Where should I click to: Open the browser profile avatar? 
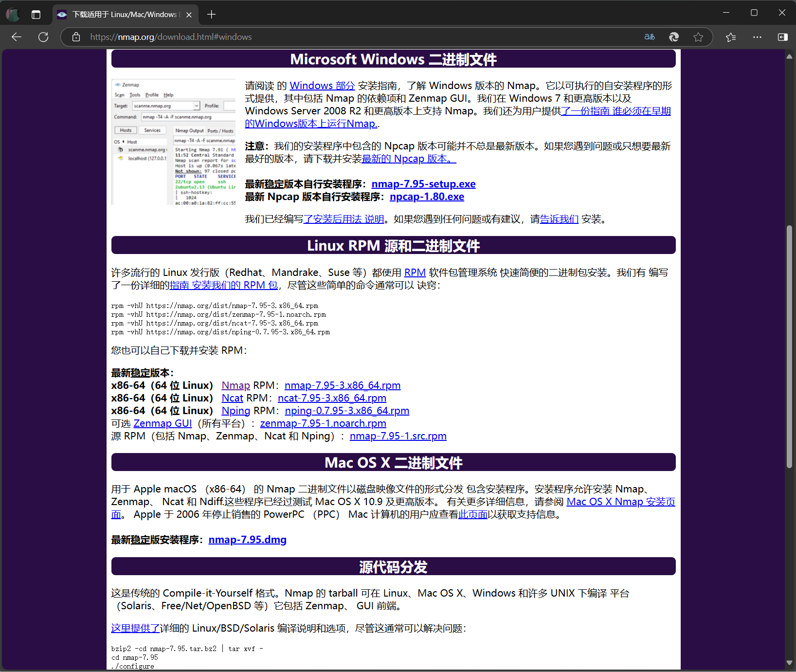pyautogui.click(x=13, y=15)
